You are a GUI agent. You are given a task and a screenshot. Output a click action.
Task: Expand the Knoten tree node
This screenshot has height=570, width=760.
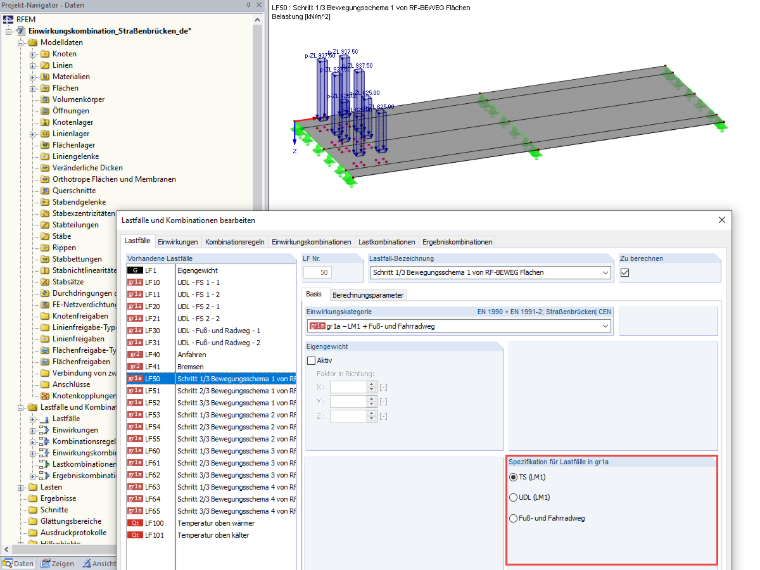[32, 54]
